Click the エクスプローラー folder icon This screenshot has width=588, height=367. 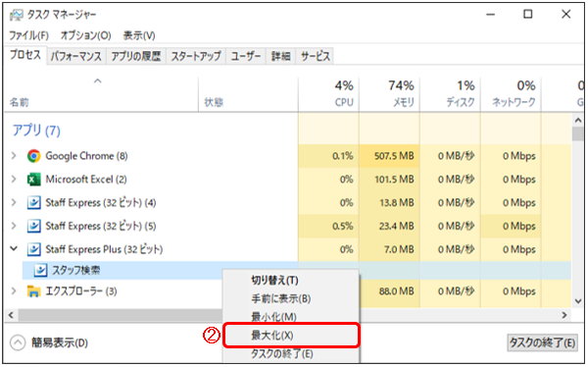pyautogui.click(x=33, y=291)
